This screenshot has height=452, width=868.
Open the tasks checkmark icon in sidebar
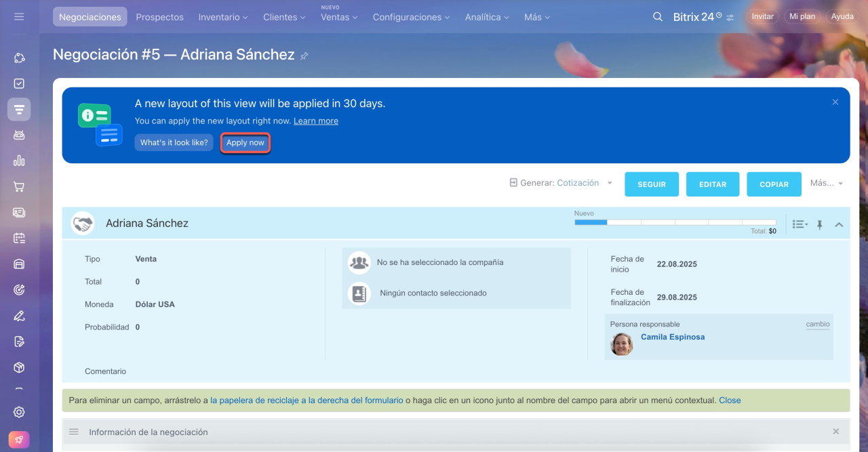[19, 83]
